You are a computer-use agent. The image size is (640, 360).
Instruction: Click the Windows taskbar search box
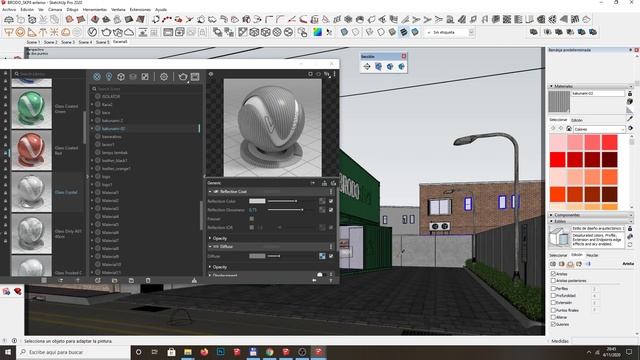click(x=73, y=352)
